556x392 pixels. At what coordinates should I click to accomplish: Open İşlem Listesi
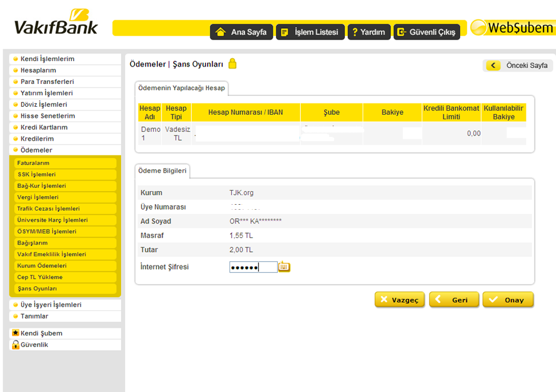point(310,32)
